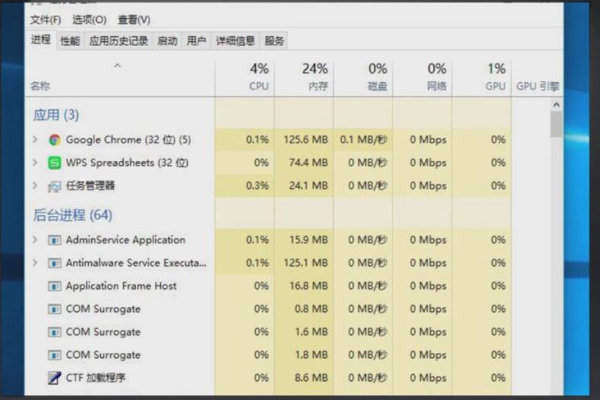Expand the 任务管理器 process group
Image resolution: width=600 pixels, height=400 pixels.
click(x=35, y=185)
